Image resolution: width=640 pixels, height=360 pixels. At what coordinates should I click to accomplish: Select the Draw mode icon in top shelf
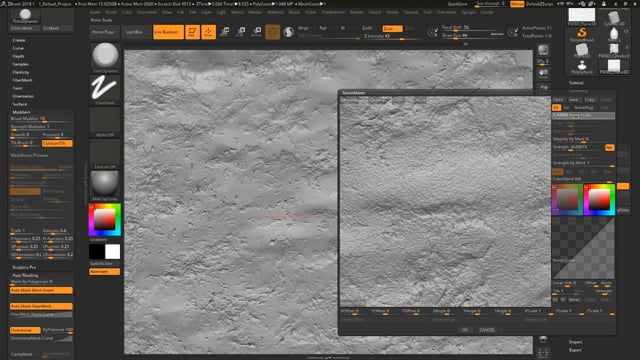tap(208, 32)
